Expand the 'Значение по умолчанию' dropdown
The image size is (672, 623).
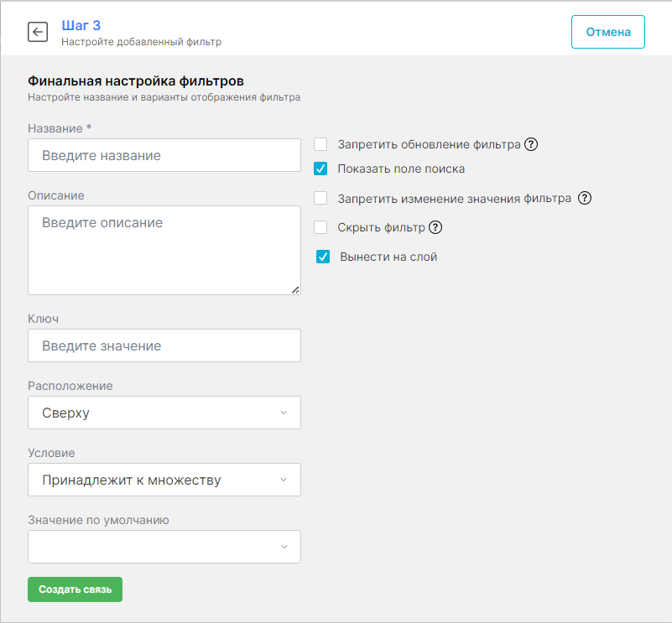[164, 547]
